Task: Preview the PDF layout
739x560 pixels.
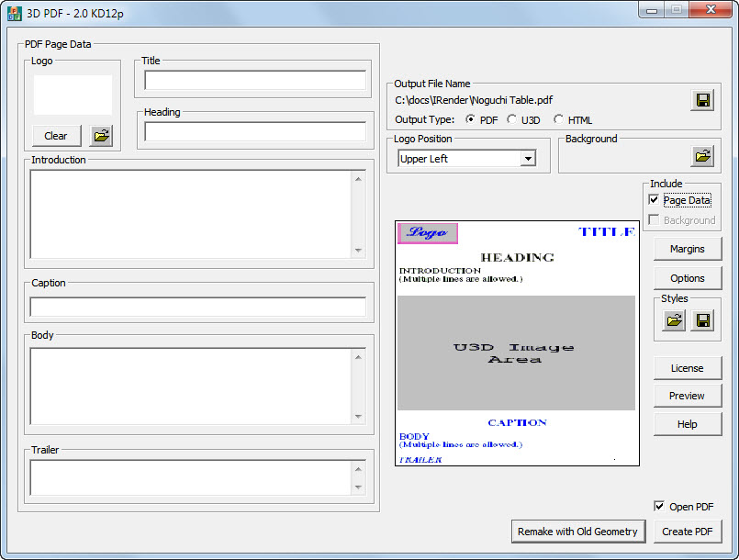Action: click(688, 396)
